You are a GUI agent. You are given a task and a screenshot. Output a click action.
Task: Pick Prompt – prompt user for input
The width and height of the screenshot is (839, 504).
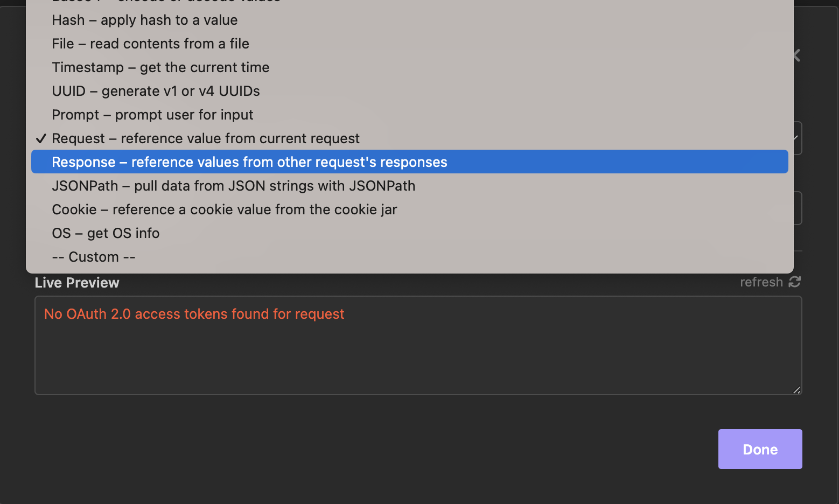pos(152,115)
